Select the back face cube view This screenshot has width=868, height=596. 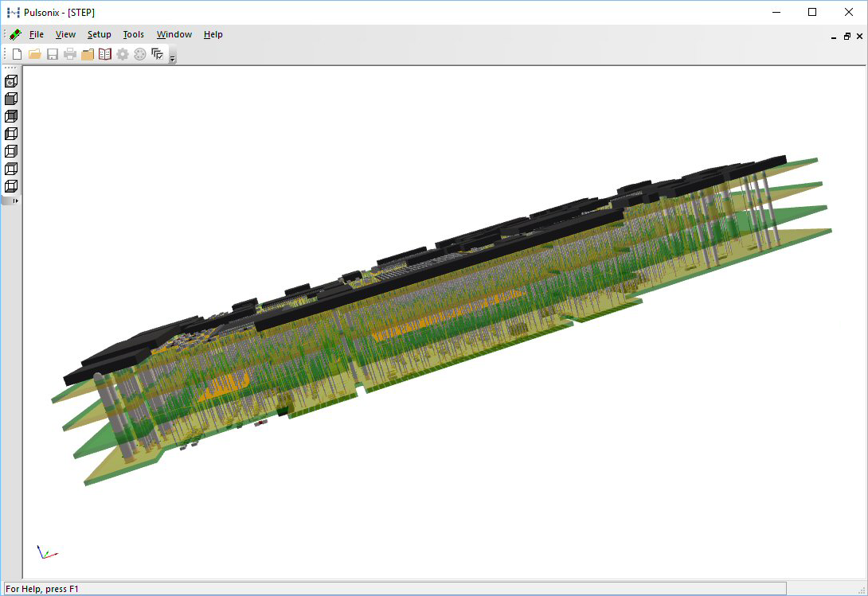pos(11,116)
